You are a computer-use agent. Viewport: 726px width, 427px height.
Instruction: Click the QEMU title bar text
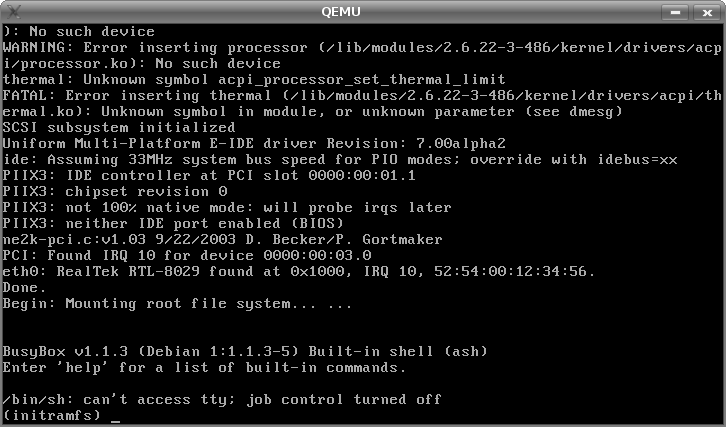[341, 12]
